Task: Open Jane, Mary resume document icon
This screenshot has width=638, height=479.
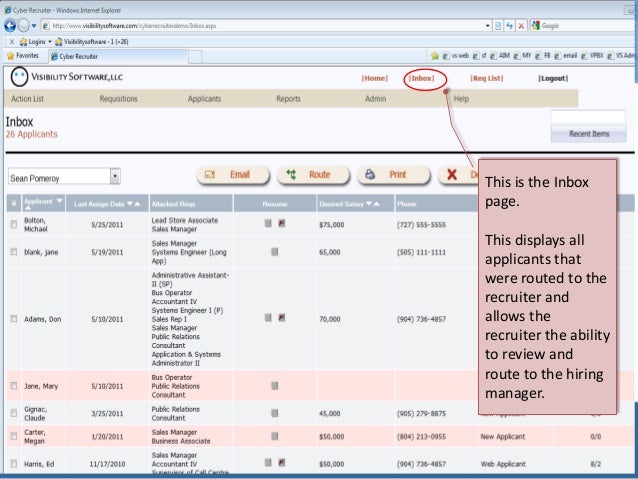Action: [x=275, y=385]
